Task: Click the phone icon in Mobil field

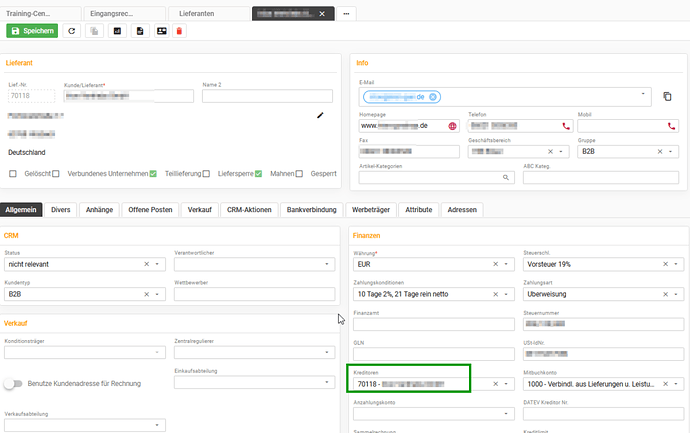Action: point(672,126)
